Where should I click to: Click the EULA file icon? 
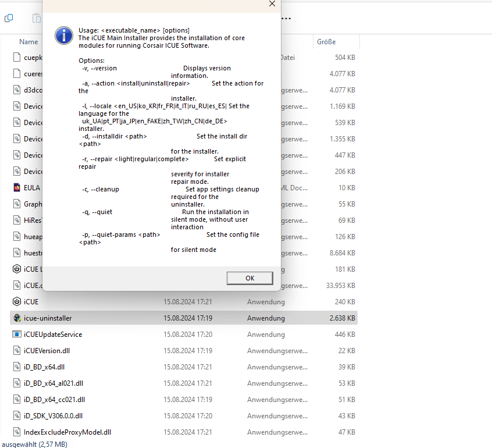[17, 188]
